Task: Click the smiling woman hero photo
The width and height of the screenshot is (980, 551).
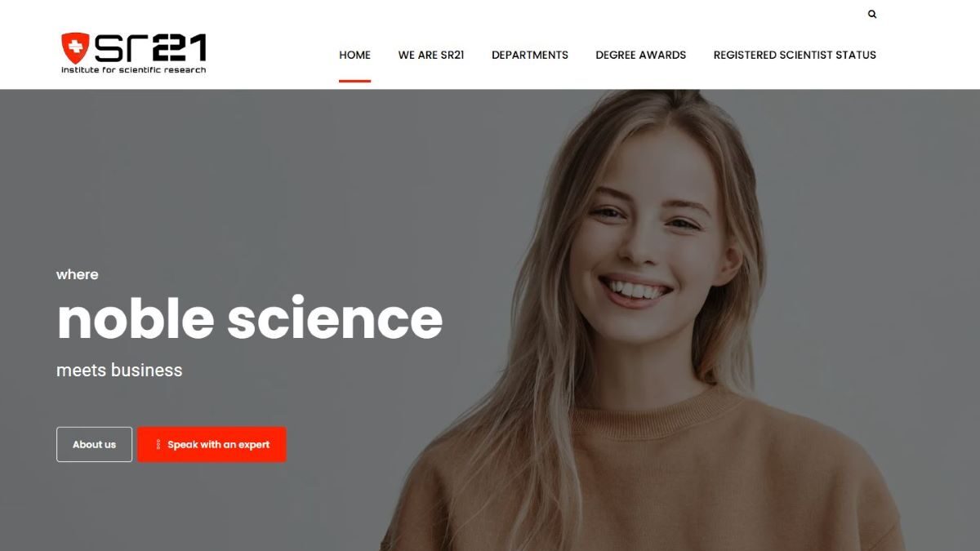Action: tap(645, 320)
